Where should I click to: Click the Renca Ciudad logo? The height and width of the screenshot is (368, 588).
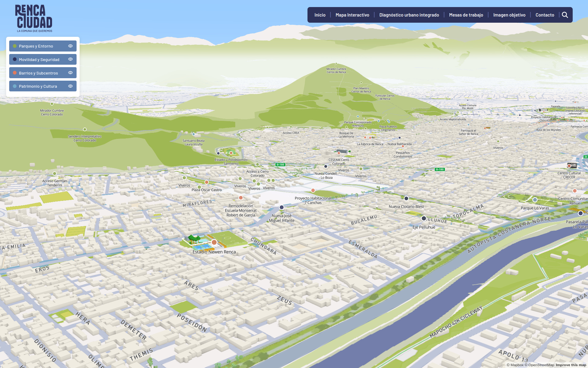coord(34,18)
